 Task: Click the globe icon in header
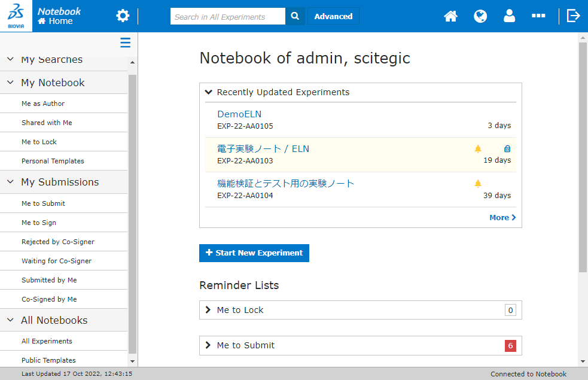coord(480,16)
